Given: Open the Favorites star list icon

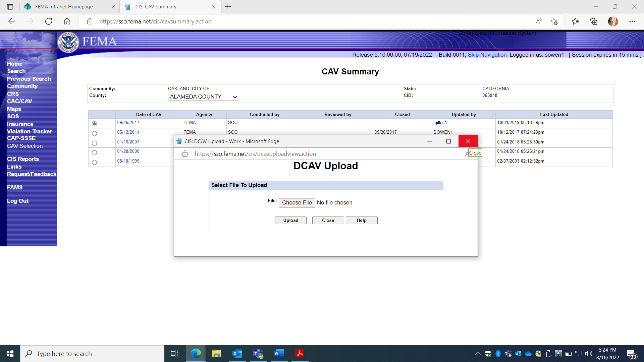Looking at the screenshot, I should [x=575, y=21].
